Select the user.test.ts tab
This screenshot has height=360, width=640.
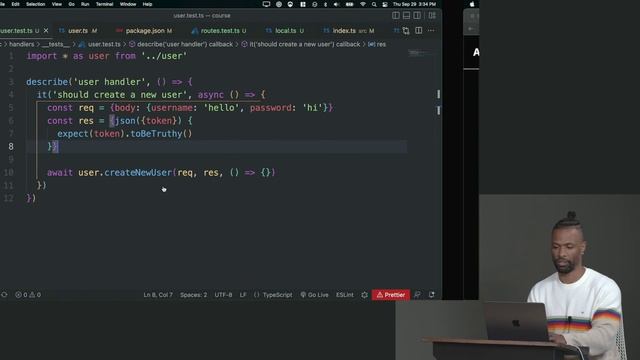pos(19,31)
